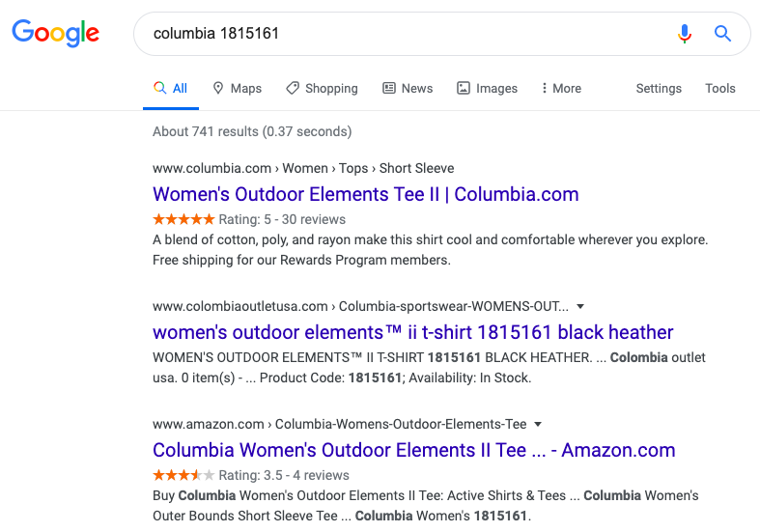Click the microphone voice search icon

(685, 34)
